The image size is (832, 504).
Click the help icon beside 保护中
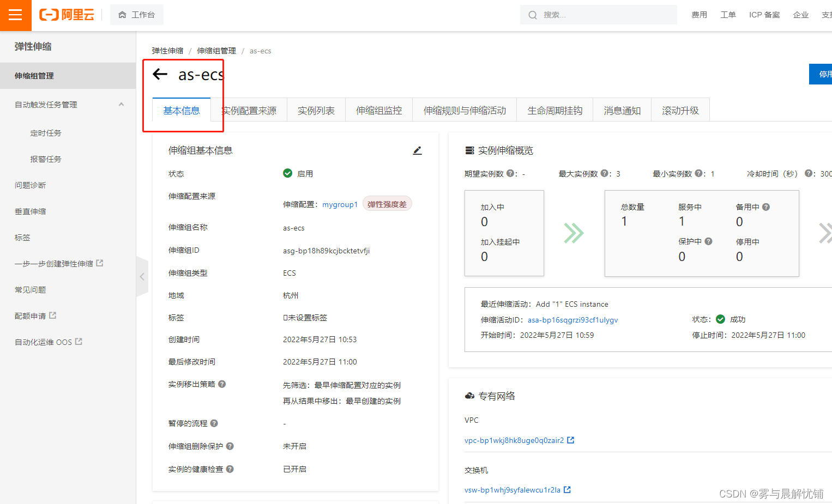pyautogui.click(x=709, y=241)
